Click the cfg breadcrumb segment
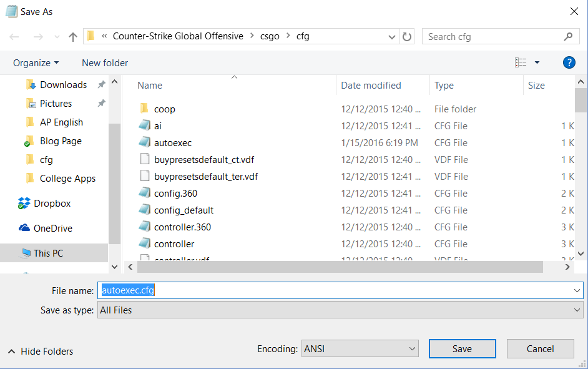This screenshot has width=588, height=369. point(303,36)
